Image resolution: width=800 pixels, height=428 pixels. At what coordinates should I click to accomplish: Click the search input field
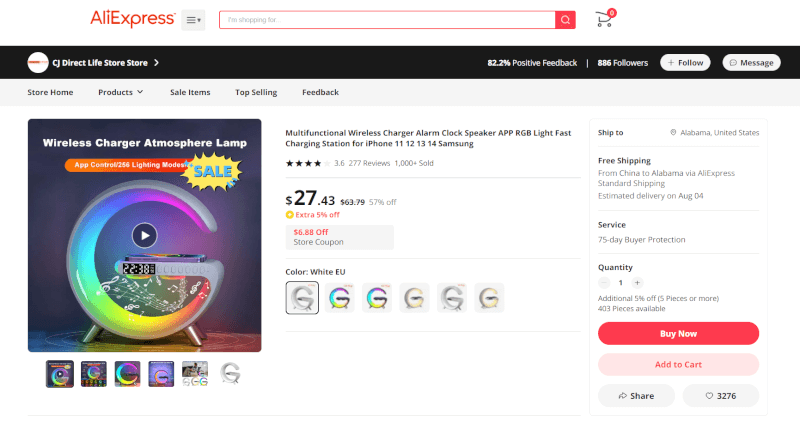click(387, 20)
